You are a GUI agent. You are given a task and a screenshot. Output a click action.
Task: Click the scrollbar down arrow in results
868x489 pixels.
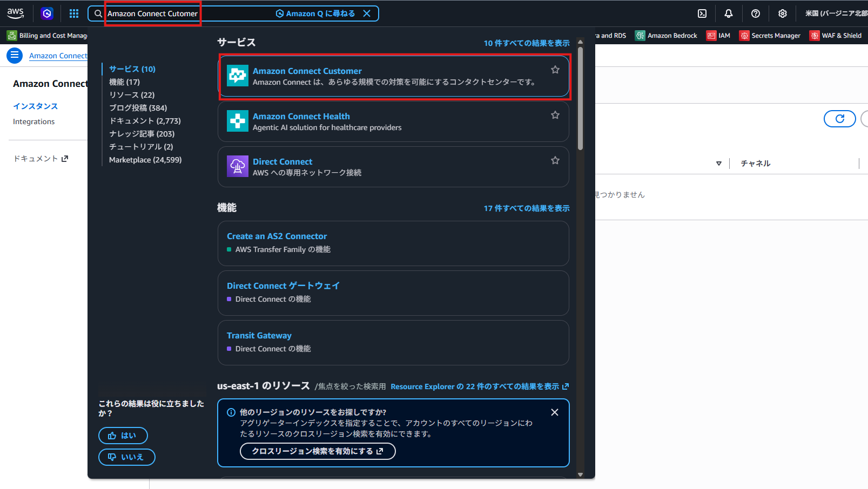coord(581,474)
